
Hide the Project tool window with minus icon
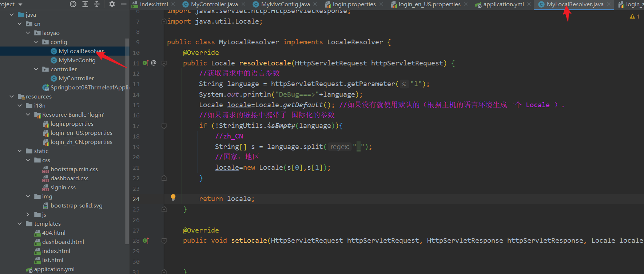click(124, 4)
